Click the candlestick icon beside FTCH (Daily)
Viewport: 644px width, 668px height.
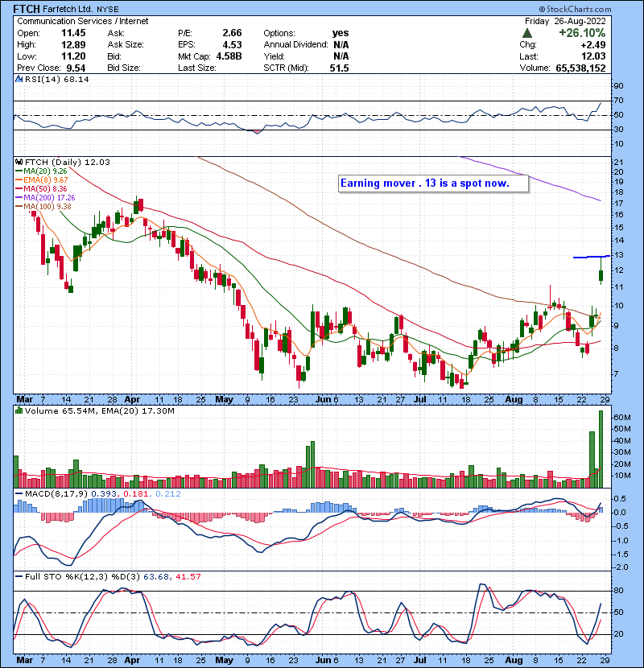pos(19,162)
